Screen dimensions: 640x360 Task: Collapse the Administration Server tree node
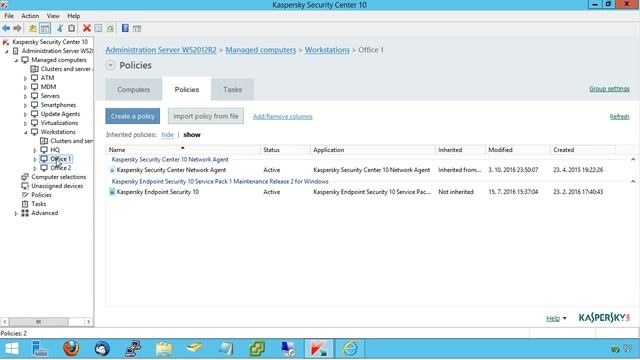(x=7, y=51)
